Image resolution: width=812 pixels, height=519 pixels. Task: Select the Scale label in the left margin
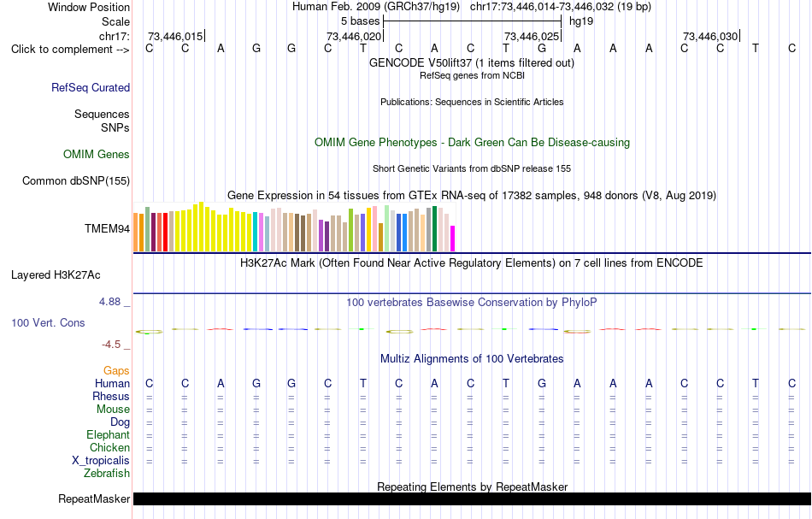(x=115, y=21)
